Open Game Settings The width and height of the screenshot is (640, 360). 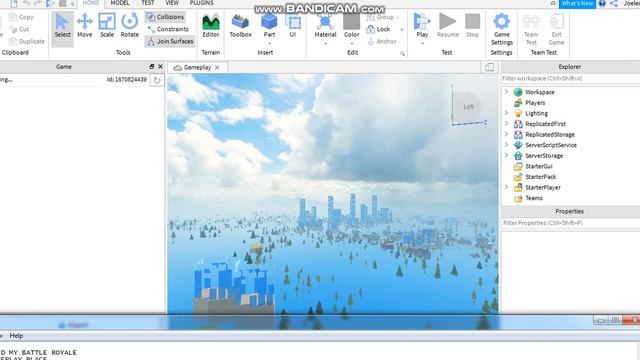(x=502, y=29)
